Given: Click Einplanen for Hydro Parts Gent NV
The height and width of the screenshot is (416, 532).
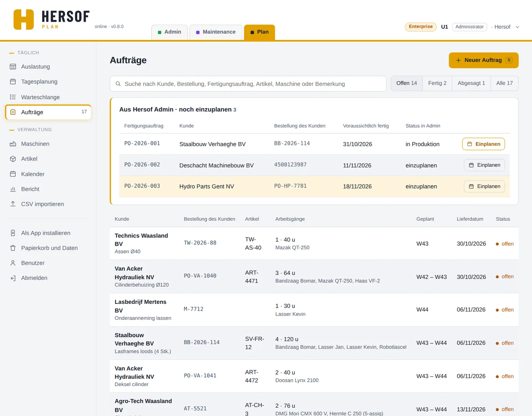Looking at the screenshot, I should point(484,186).
